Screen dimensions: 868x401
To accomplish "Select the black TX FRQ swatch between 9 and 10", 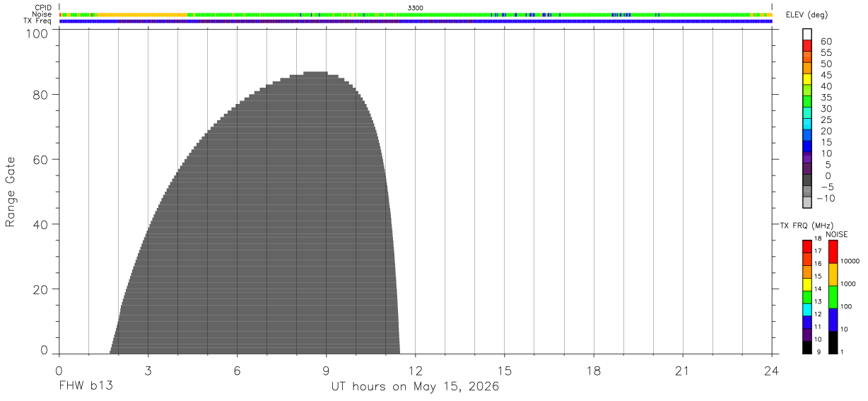I will pos(807,347).
